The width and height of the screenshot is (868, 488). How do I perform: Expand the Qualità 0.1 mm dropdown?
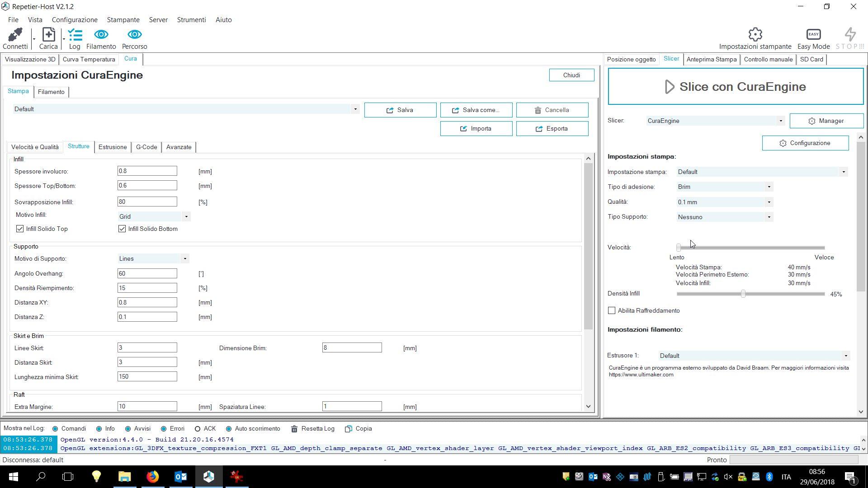pyautogui.click(x=769, y=202)
